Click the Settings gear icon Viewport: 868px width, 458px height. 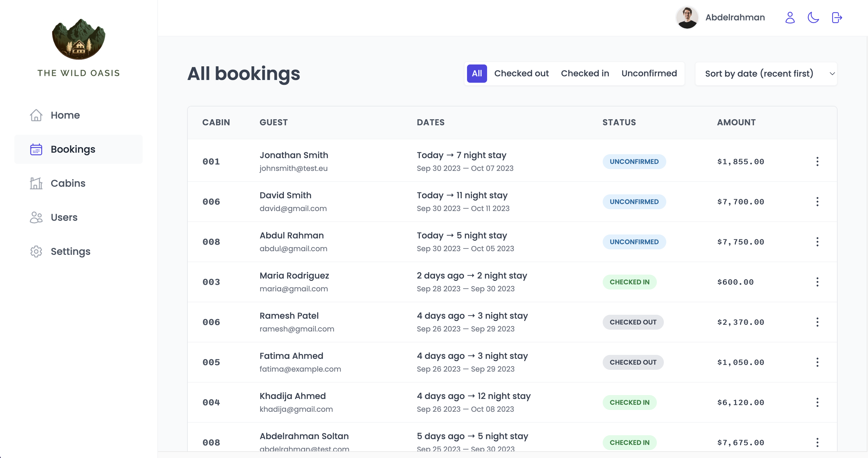point(36,251)
